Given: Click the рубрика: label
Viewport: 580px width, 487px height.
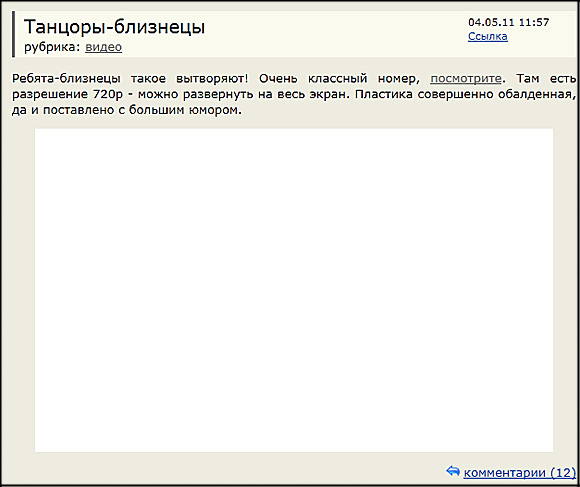Looking at the screenshot, I should pos(52,47).
